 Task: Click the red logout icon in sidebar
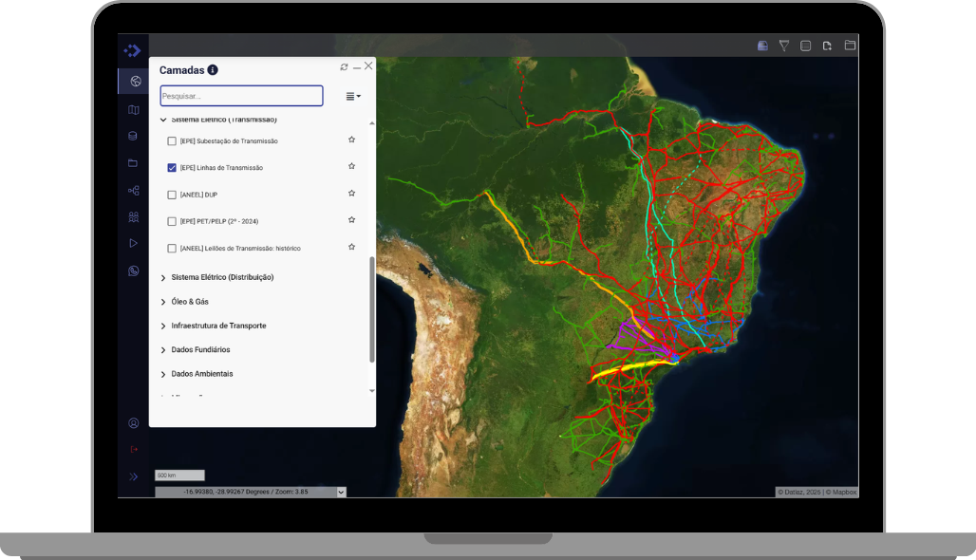[x=133, y=449]
